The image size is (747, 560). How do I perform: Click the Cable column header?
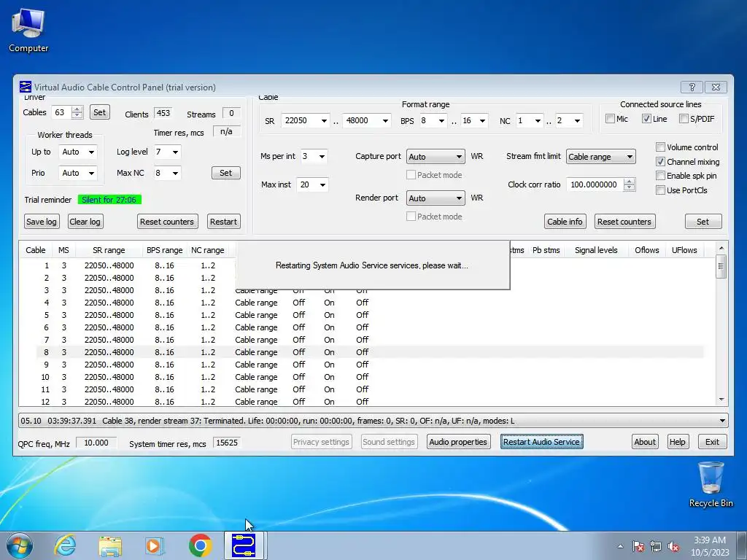(36, 250)
